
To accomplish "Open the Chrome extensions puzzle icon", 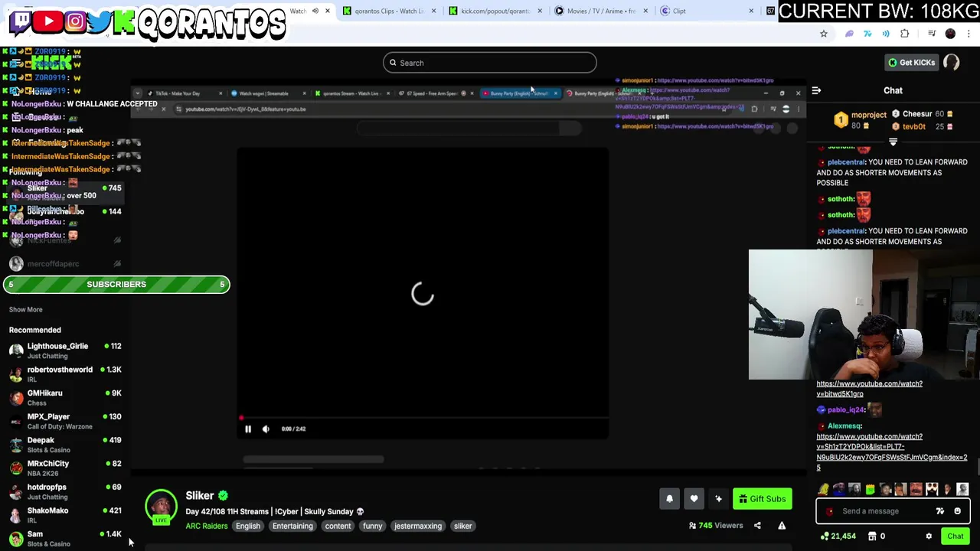I will click(905, 34).
